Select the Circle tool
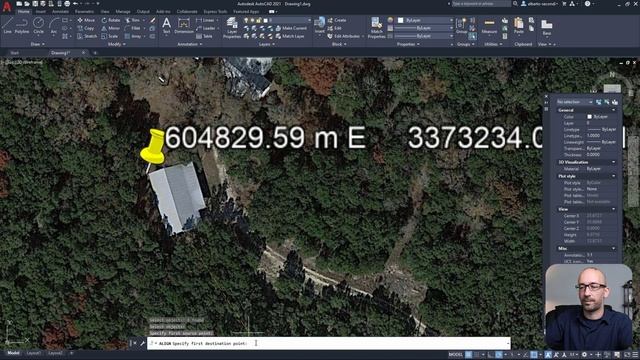Image resolution: width=640 pixels, height=360 pixels. 38,25
